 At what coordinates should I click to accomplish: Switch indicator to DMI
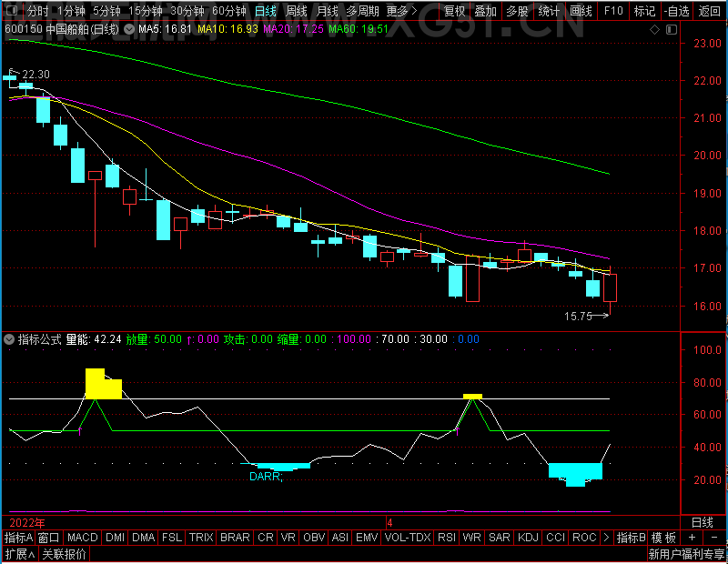[x=116, y=538]
